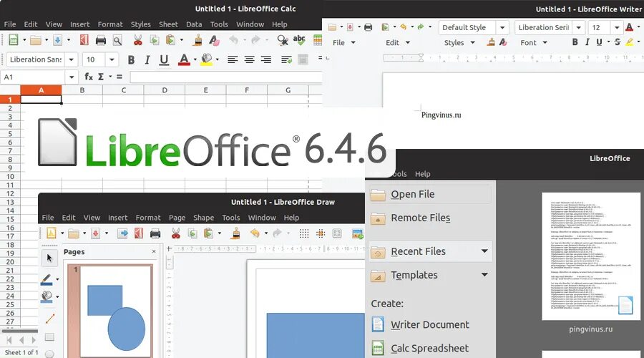Click the Print icon in Writer toolbar
This screenshot has width=644, height=358.
(368, 27)
